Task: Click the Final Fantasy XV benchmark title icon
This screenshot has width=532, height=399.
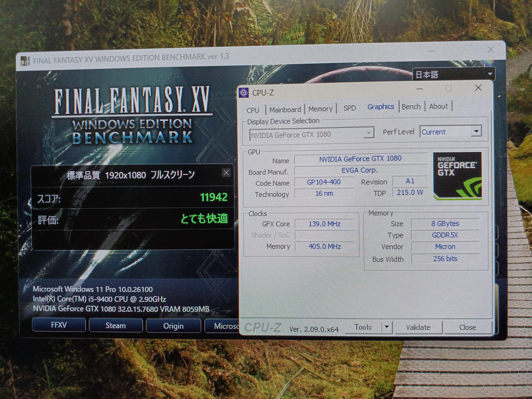Action: click(26, 61)
